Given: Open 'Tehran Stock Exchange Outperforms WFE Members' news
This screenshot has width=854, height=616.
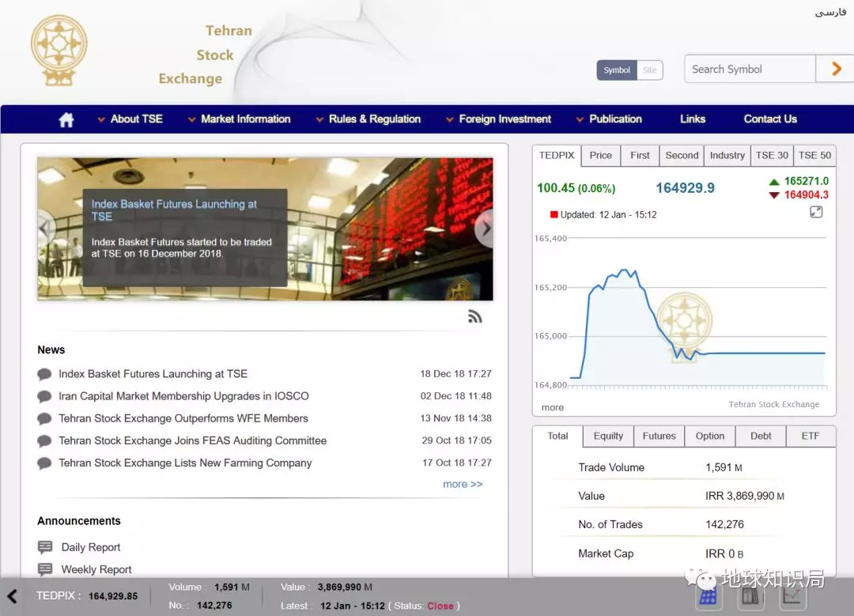Looking at the screenshot, I should pos(183,418).
